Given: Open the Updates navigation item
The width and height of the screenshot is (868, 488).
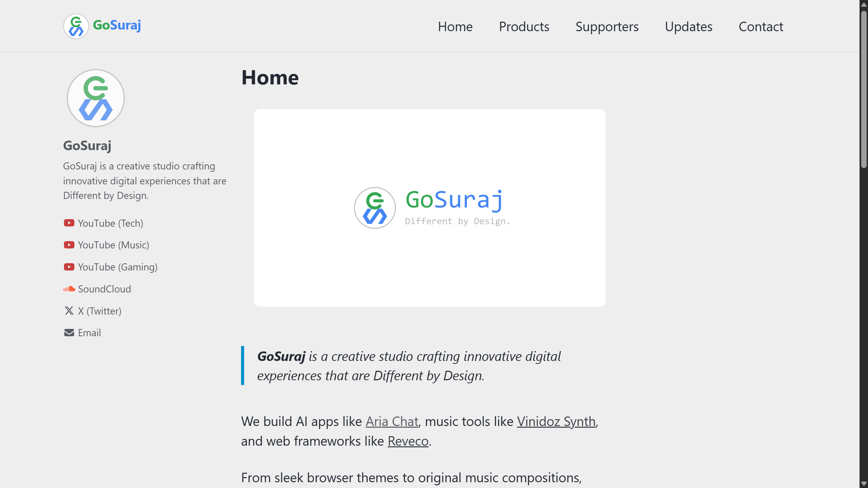Looking at the screenshot, I should point(688,26).
